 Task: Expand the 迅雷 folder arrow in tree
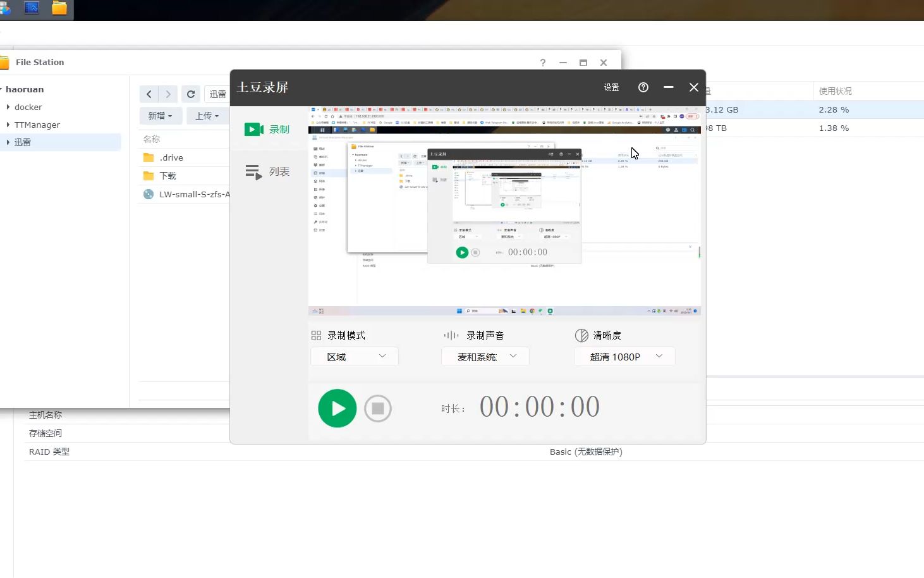coord(8,142)
